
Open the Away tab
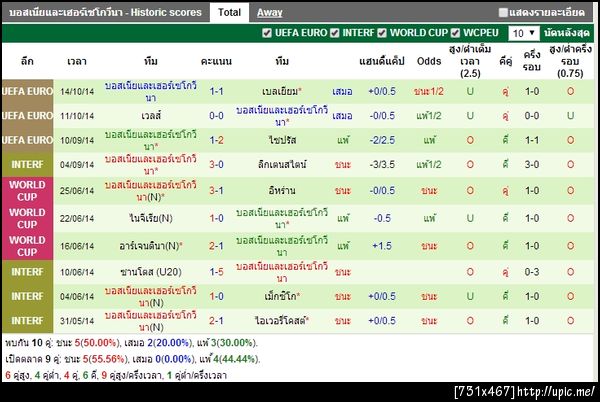pos(270,13)
